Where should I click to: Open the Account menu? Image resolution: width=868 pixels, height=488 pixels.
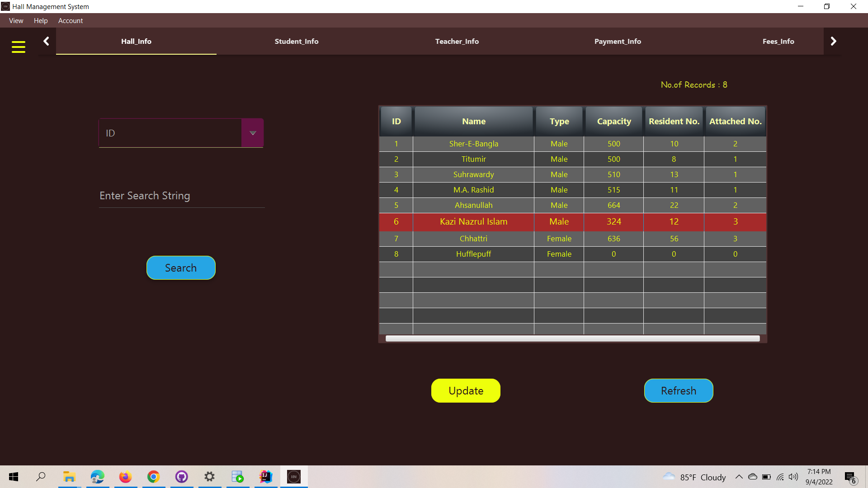(x=70, y=20)
